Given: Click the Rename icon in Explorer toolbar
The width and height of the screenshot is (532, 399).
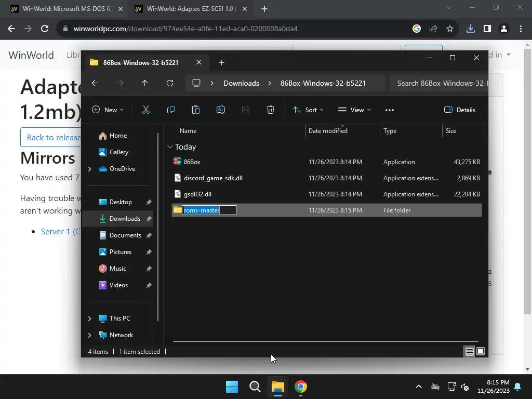Looking at the screenshot, I should 220,110.
